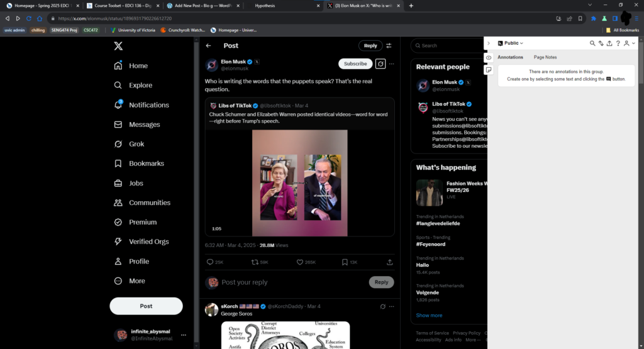Click the reply count icon showing 25K
Screen dimensions: 644x349
pos(210,262)
